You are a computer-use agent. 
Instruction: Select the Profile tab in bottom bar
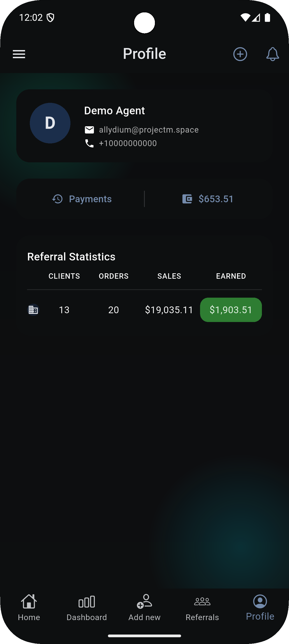click(x=260, y=607)
